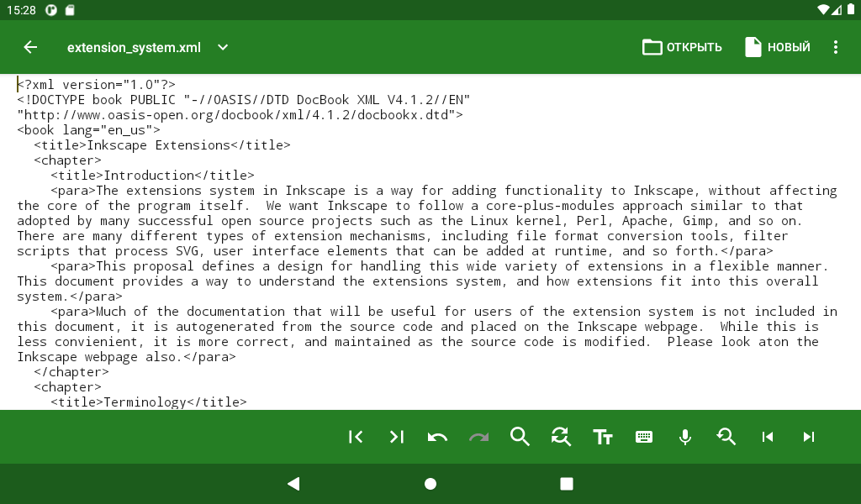Screen dimensions: 861x504
Task: Place cursor on the DOCTYPE book line
Action: [x=243, y=100]
